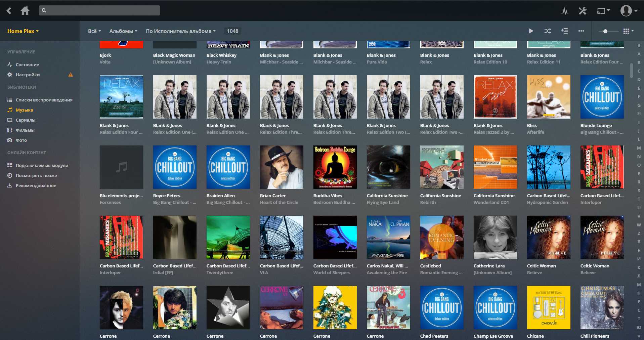The width and height of the screenshot is (644, 340).
Task: Select the Сериалы library
Action: pyautogui.click(x=26, y=120)
